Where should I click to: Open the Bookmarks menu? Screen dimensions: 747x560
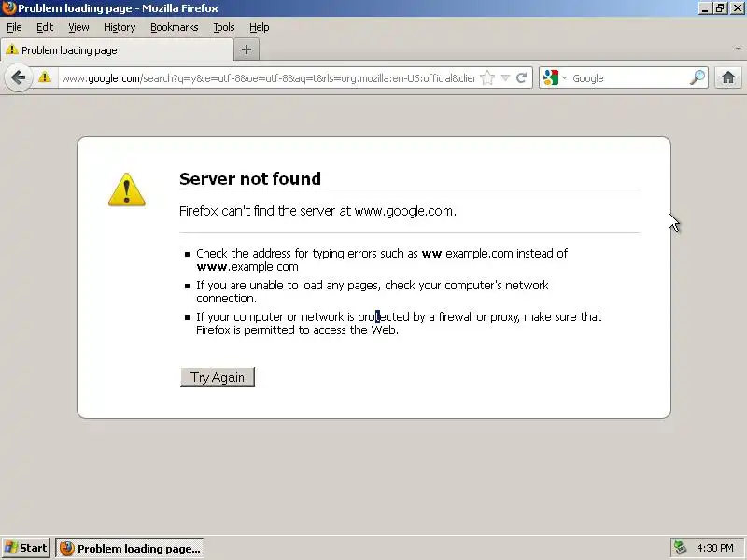coord(175,28)
